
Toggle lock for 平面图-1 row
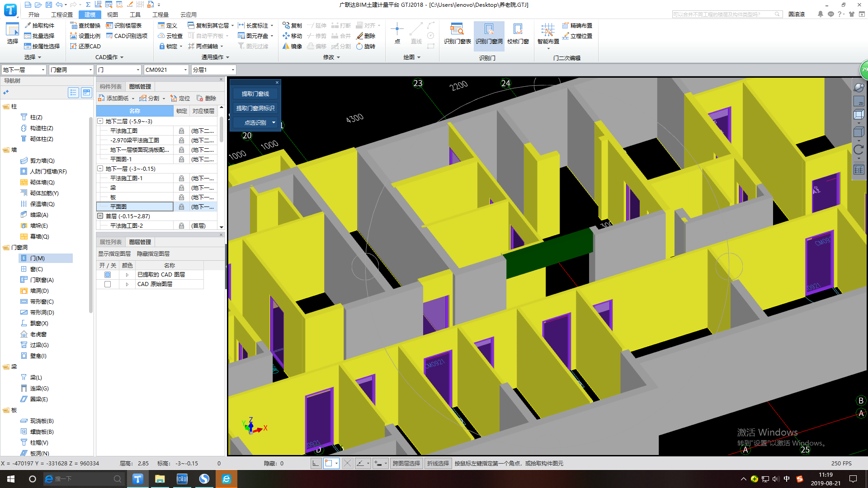[x=181, y=159]
